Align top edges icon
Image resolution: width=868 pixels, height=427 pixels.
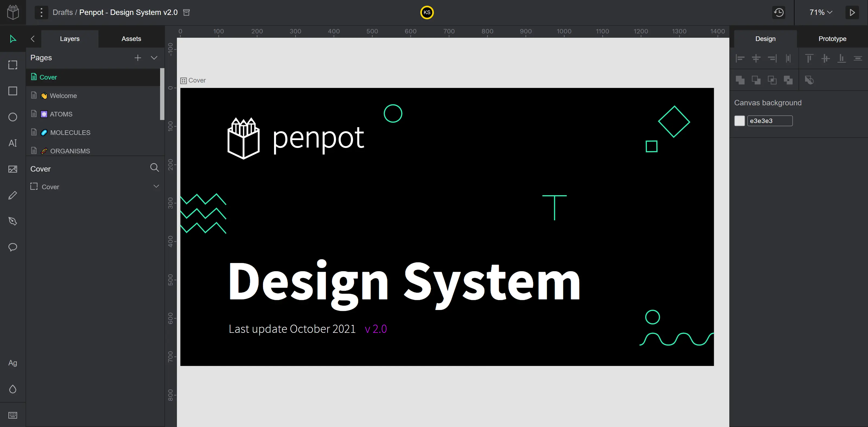(x=809, y=58)
